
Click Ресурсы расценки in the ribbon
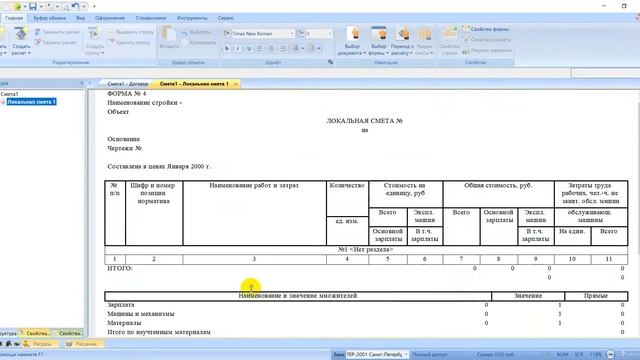[487, 51]
